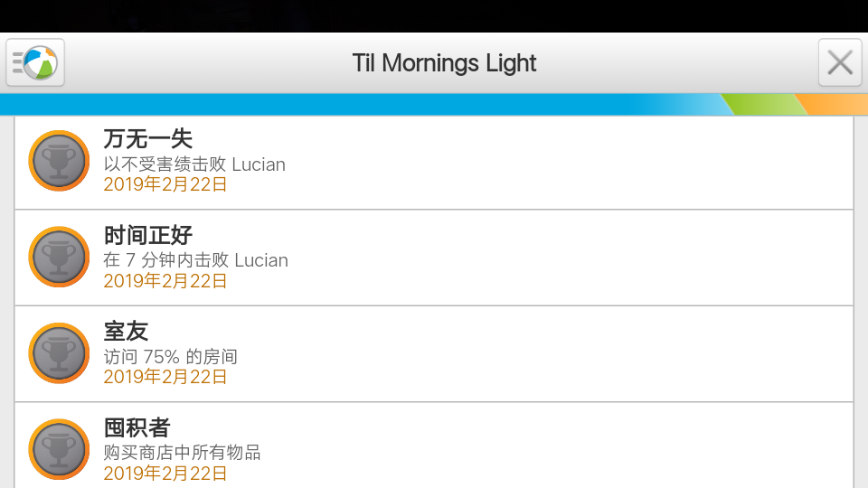Image resolution: width=868 pixels, height=488 pixels.
Task: Select the 囤积者 achievement title
Action: tap(137, 427)
